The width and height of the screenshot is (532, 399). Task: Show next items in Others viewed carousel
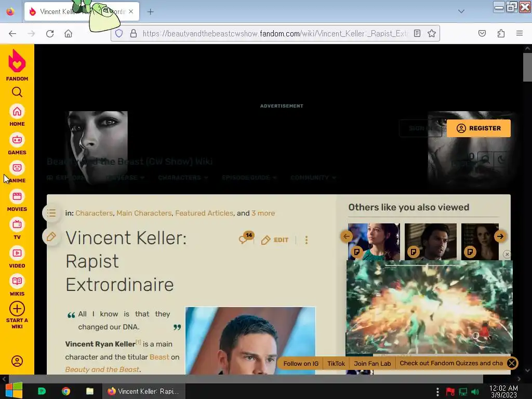coord(500,236)
